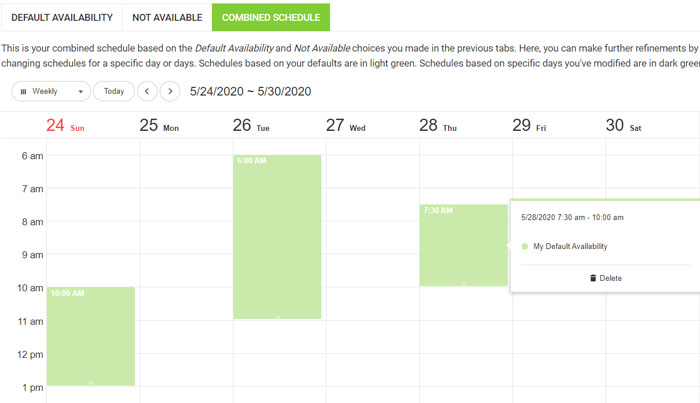Click the resize handle under Tuesday block
Viewport: 700px width, 403px height.
[x=277, y=317]
